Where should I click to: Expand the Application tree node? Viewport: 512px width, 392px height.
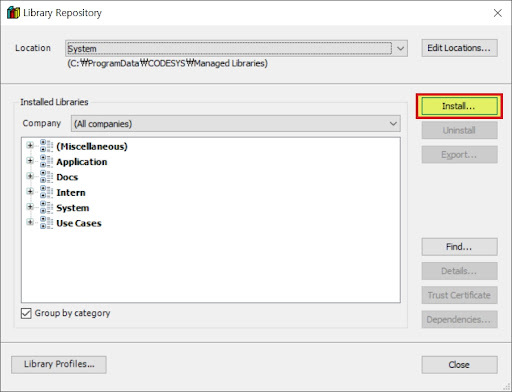pyautogui.click(x=30, y=161)
